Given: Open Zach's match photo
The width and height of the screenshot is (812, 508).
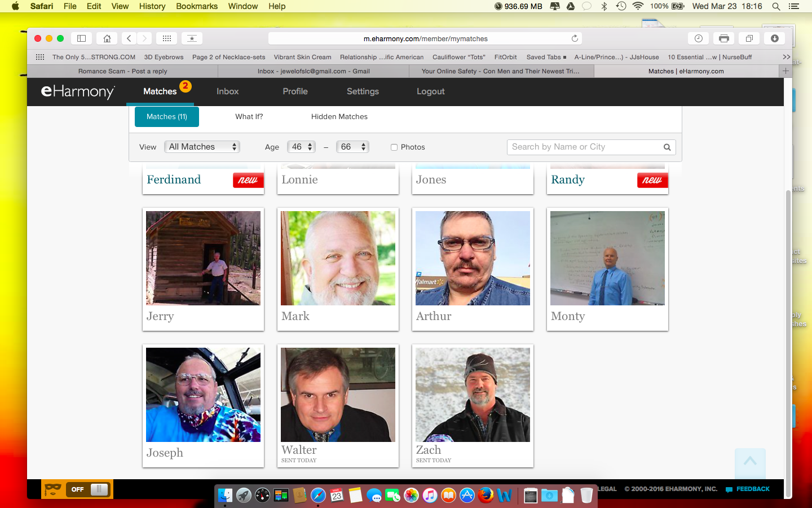Looking at the screenshot, I should coord(473,395).
